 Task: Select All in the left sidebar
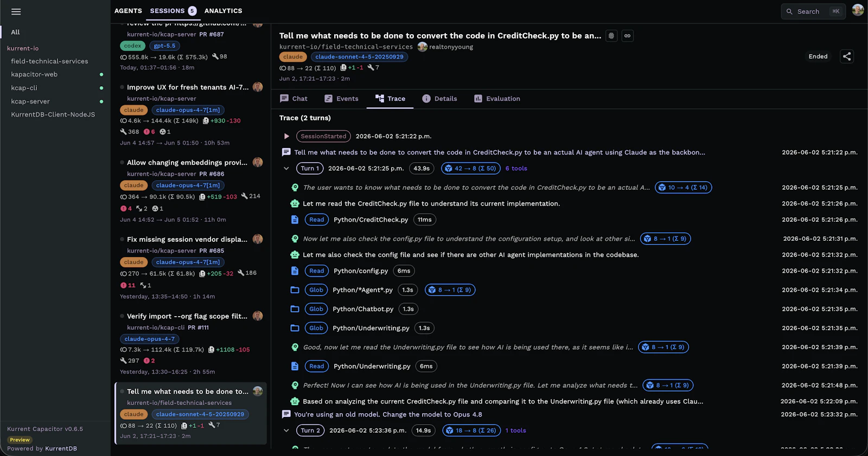coord(15,32)
